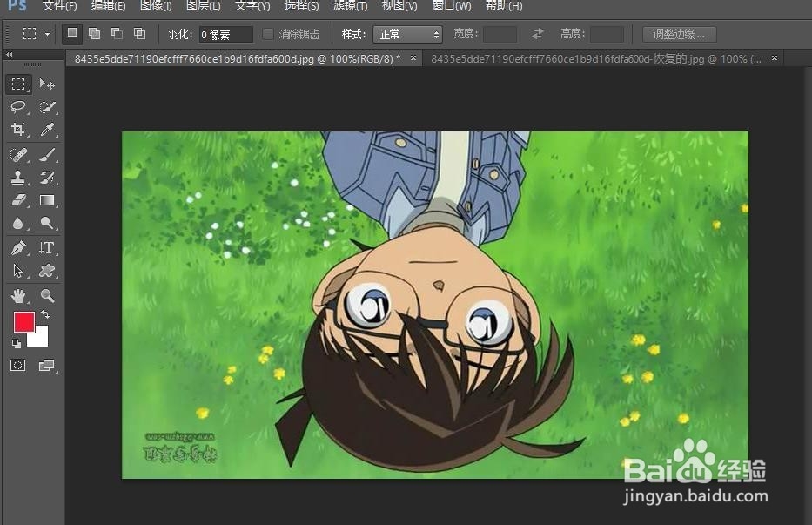Open the 选择(S) menu
Screen dimensions: 812x525
pos(301,6)
